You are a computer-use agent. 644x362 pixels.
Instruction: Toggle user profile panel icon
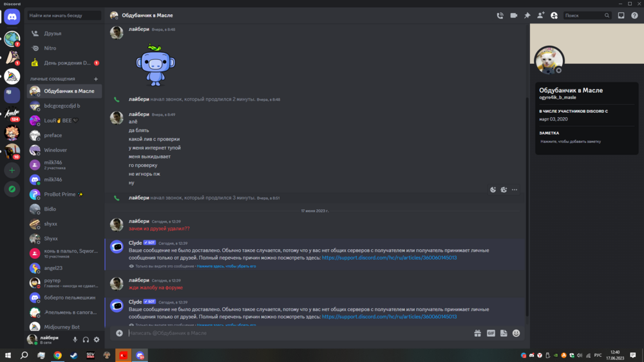pos(554,15)
